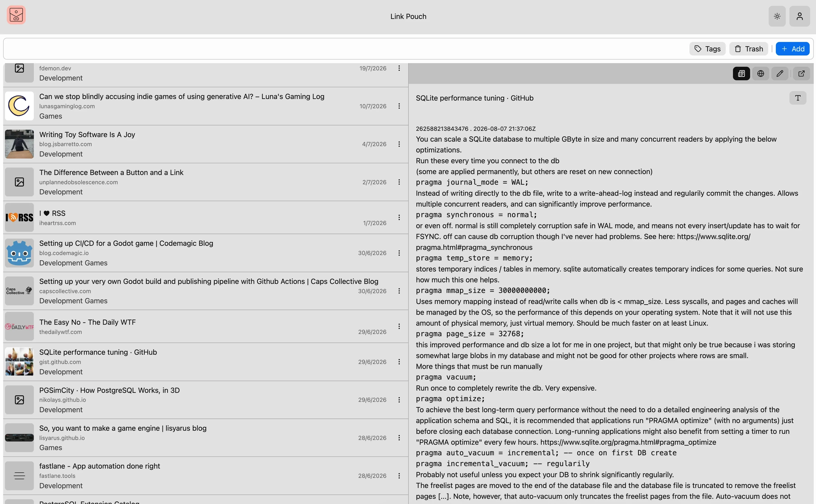Switch to the web globe view icon
This screenshot has height=504, width=816.
pos(760,74)
